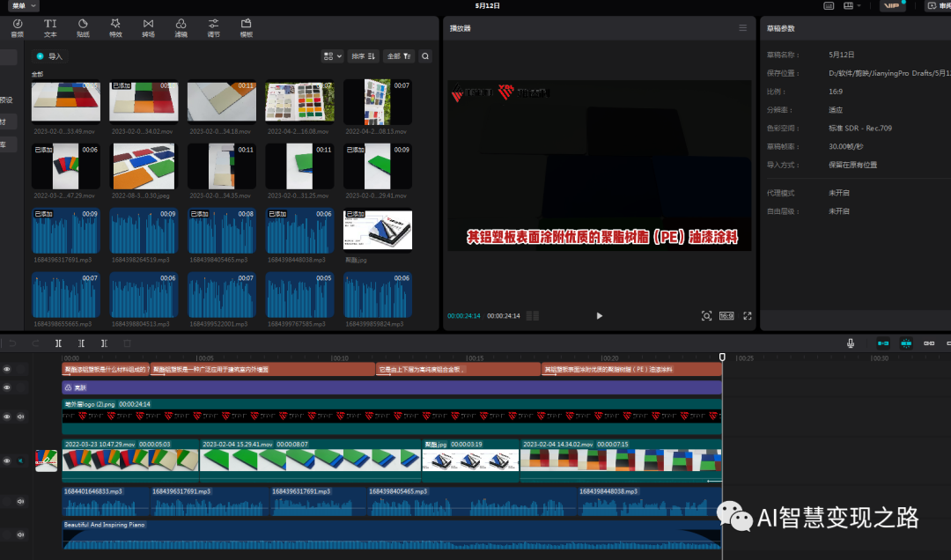Click the redo arrow in timeline toolbar
The image size is (951, 560).
click(x=35, y=343)
